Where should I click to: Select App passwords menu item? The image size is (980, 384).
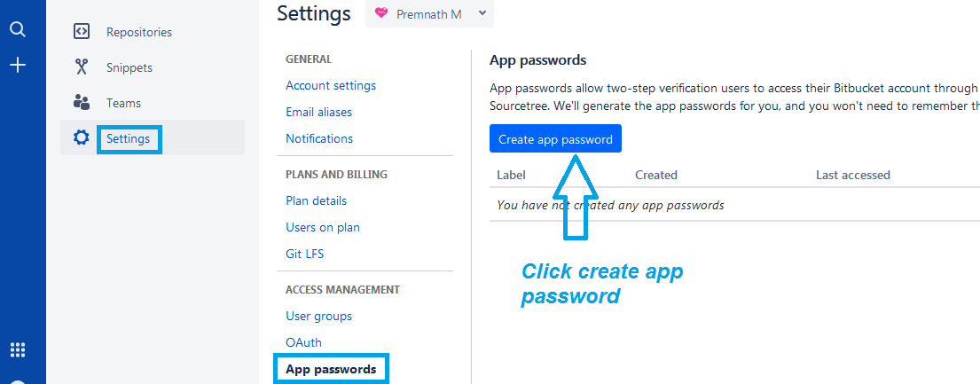332,369
